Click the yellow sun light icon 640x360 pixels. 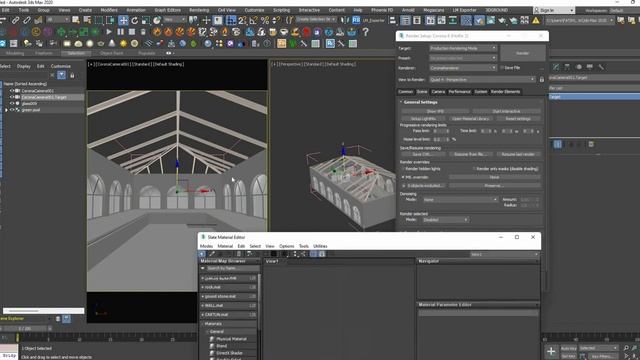[123, 43]
